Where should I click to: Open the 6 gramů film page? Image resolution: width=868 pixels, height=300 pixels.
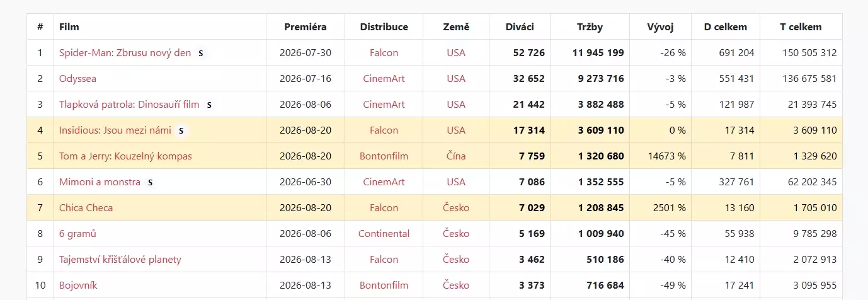point(77,234)
